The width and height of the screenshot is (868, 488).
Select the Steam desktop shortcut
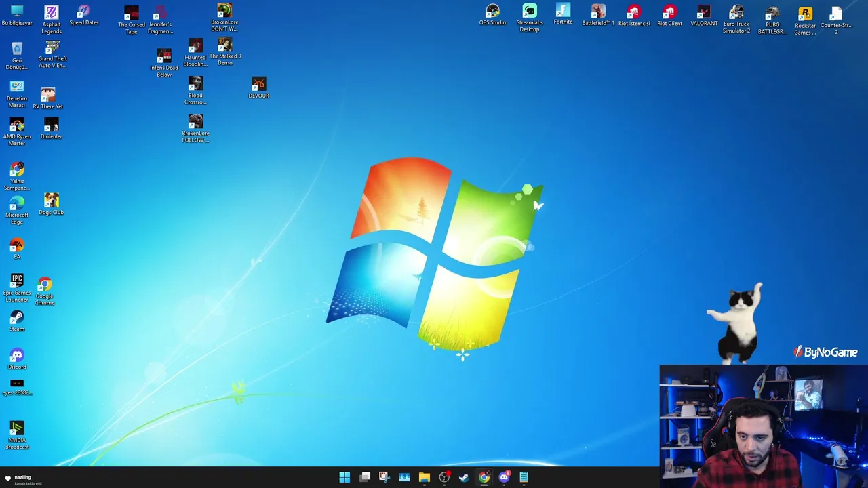(17, 321)
